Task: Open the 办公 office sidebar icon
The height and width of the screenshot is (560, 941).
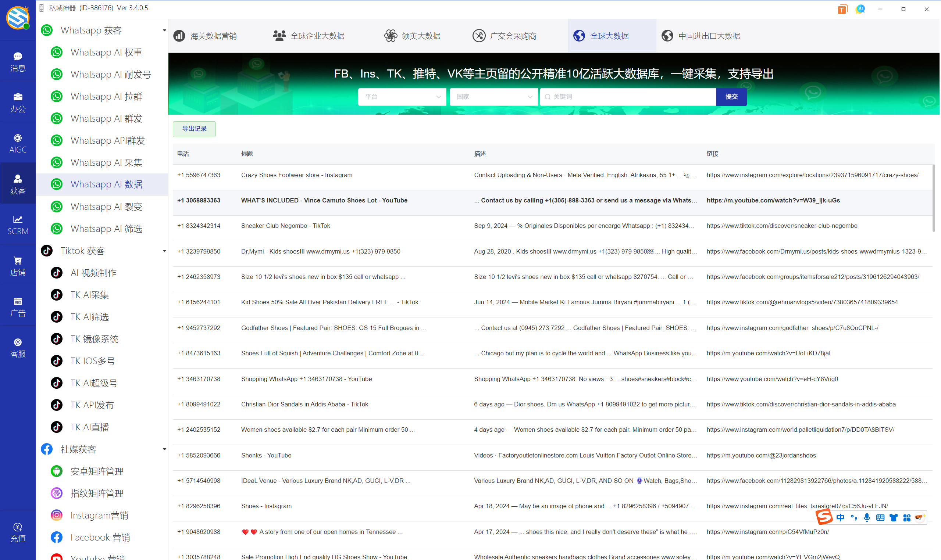Action: click(18, 102)
